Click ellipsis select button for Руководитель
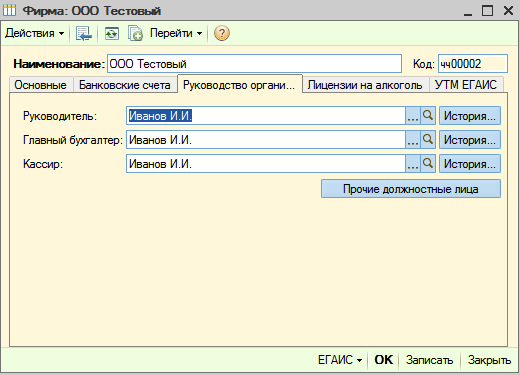The height and width of the screenshot is (375, 520). click(413, 116)
